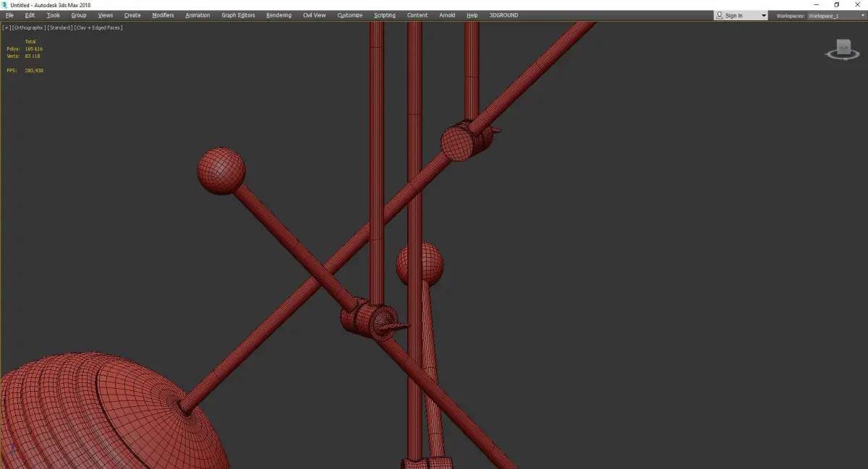Open the Civil View menu
Image resolution: width=868 pixels, height=469 pixels.
click(315, 15)
